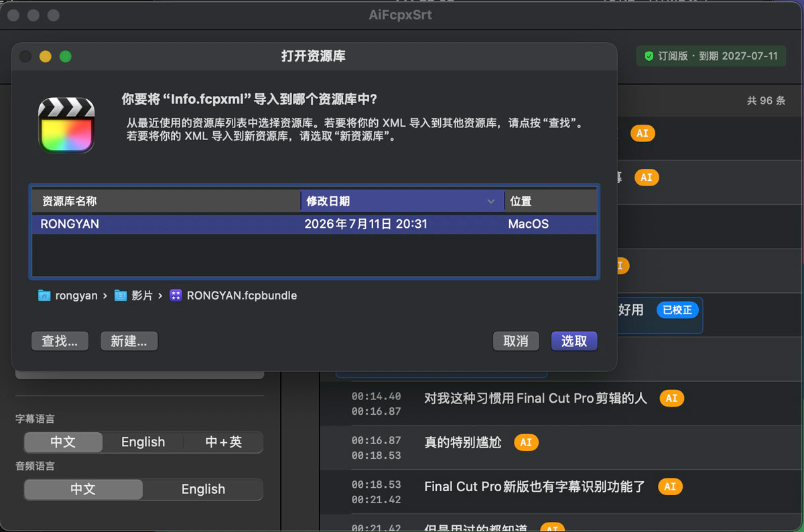Click 新建... button
The image size is (804, 532).
pyautogui.click(x=129, y=341)
